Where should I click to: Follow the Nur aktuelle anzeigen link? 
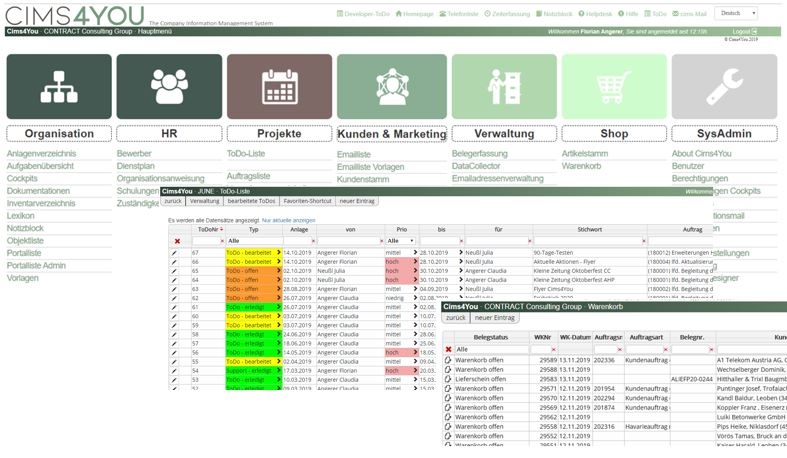[289, 220]
